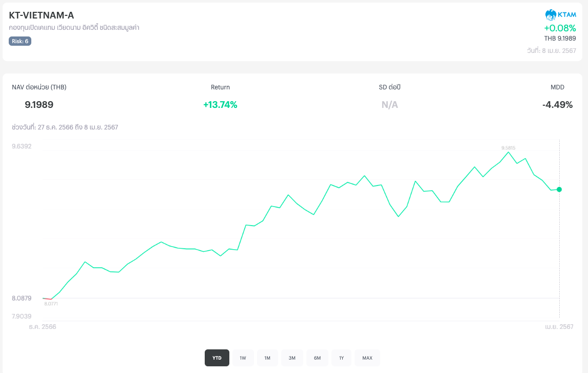Click the date 8 เม.ย. 2567 in header
The height and width of the screenshot is (373, 588).
pos(551,50)
